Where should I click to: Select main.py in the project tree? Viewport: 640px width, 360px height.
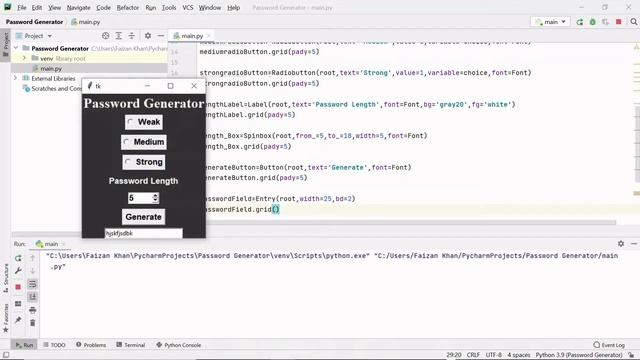click(x=51, y=69)
